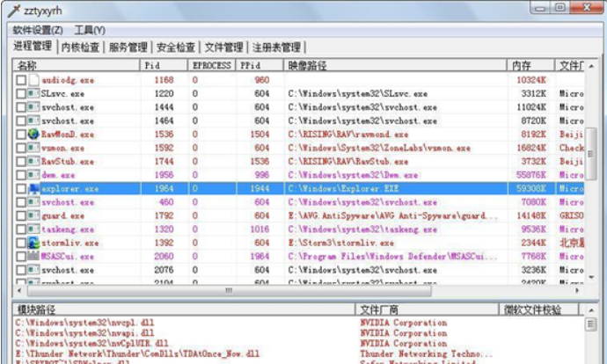Open the 服务管理 tab
Screen dimensions: 607x364
(128, 47)
